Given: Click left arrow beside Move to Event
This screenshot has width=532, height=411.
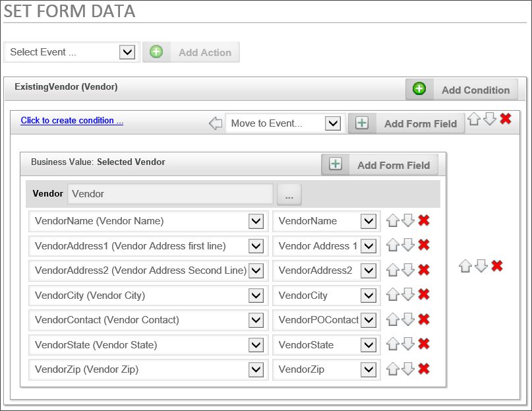Looking at the screenshot, I should click(x=215, y=123).
